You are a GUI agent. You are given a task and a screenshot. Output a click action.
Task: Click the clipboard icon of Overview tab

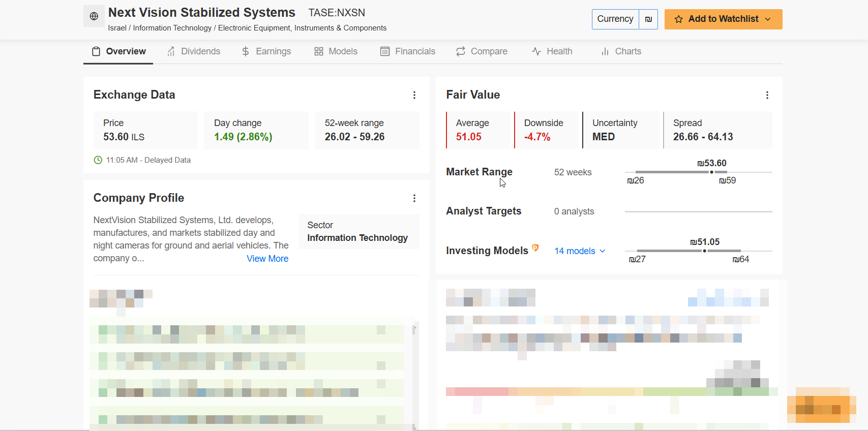96,51
